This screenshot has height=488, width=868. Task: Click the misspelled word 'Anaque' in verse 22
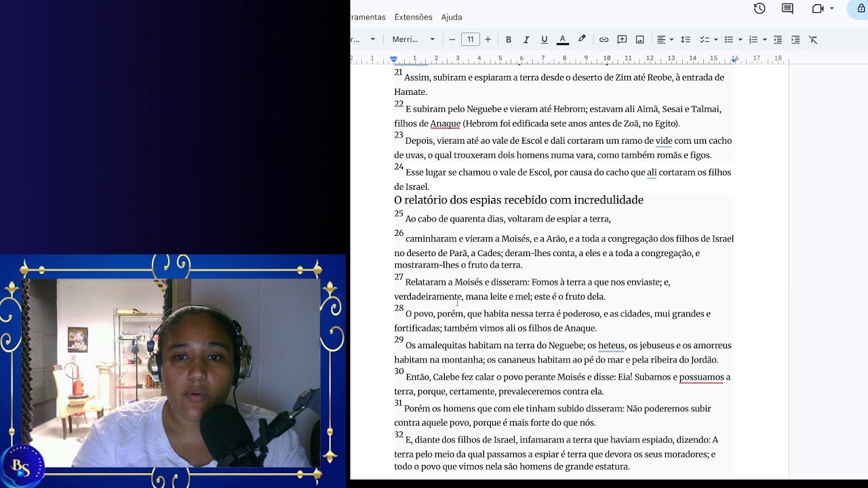click(x=445, y=123)
